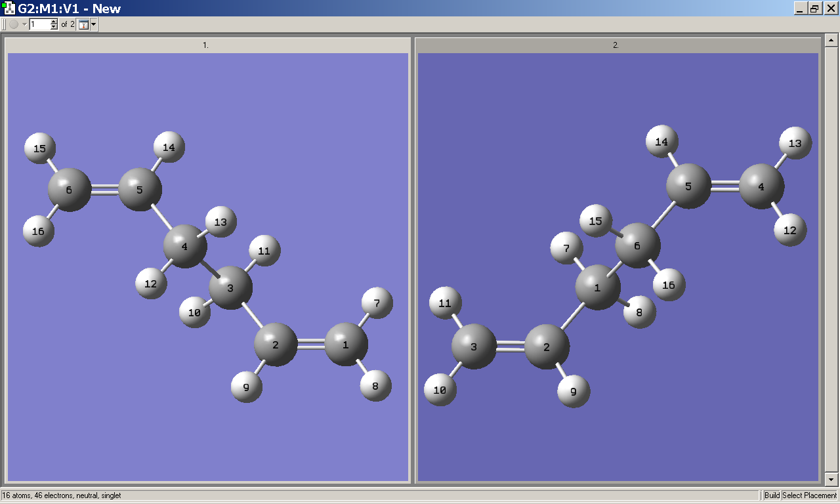Click C2=C3 double bond in panel 2

511,346
